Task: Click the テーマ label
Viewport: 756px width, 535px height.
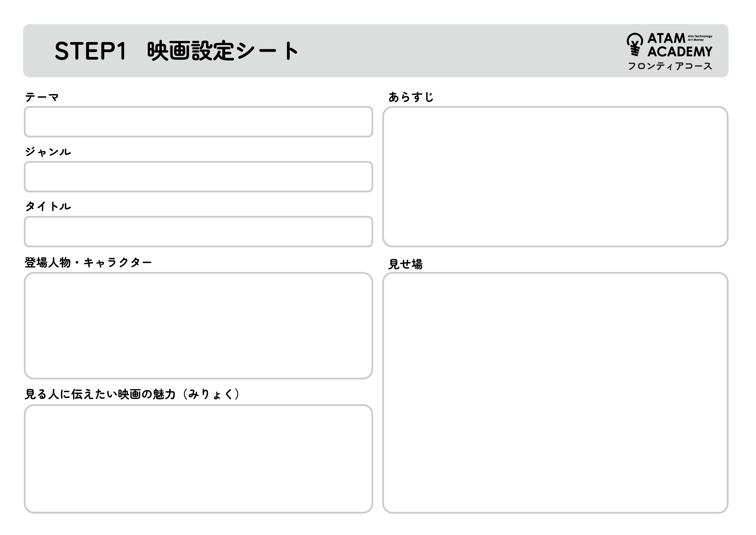Action: (x=42, y=97)
